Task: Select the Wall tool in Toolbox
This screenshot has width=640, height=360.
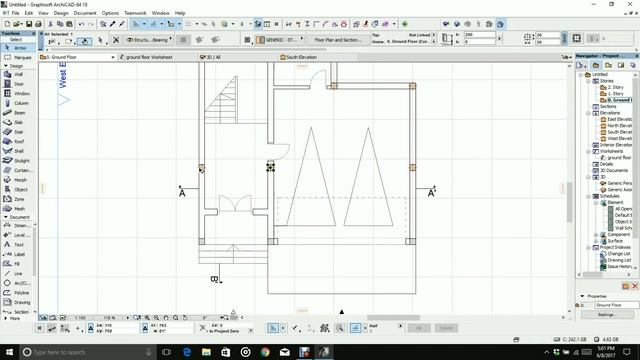Action: (x=18, y=75)
